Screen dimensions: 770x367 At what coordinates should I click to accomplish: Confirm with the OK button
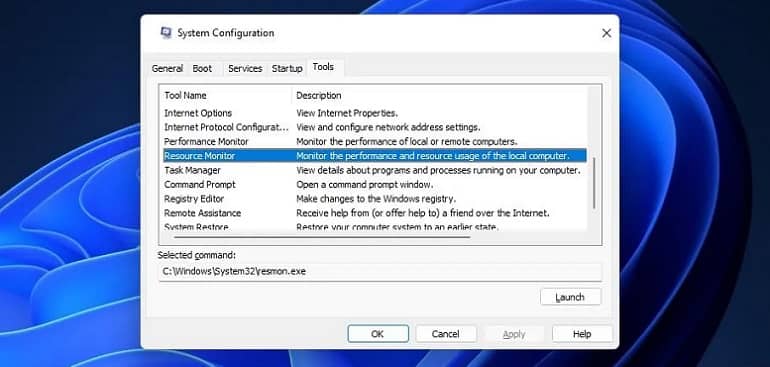point(378,334)
